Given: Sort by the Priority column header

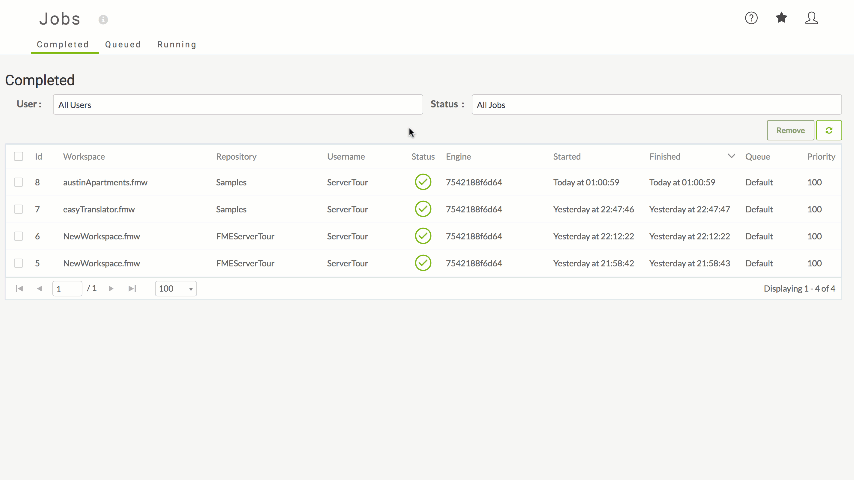Looking at the screenshot, I should tap(821, 156).
